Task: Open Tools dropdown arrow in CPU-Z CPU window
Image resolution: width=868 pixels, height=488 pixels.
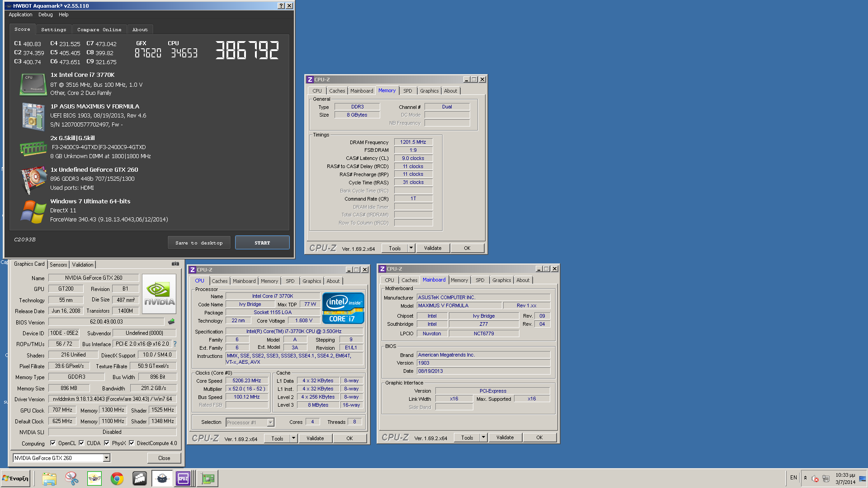Action: point(293,438)
